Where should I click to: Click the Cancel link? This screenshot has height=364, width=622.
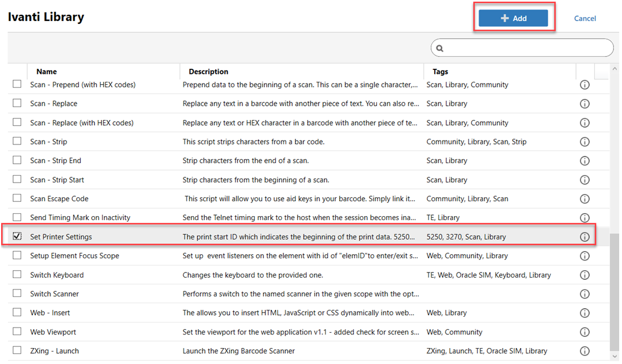(x=584, y=18)
